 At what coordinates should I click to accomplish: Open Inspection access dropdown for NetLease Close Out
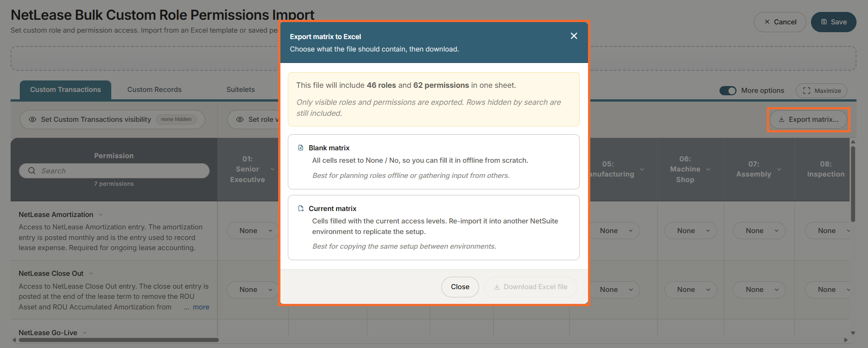(x=828, y=290)
